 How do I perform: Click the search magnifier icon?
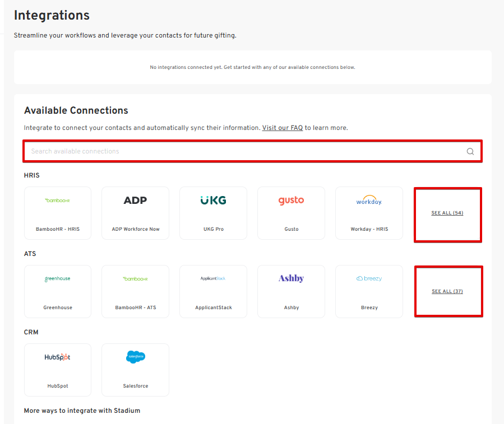(x=470, y=151)
